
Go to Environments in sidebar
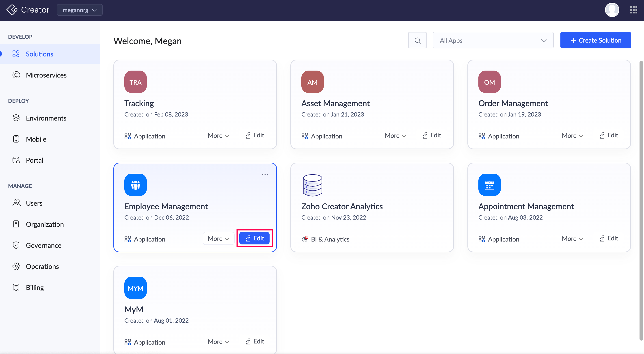pyautogui.click(x=46, y=118)
